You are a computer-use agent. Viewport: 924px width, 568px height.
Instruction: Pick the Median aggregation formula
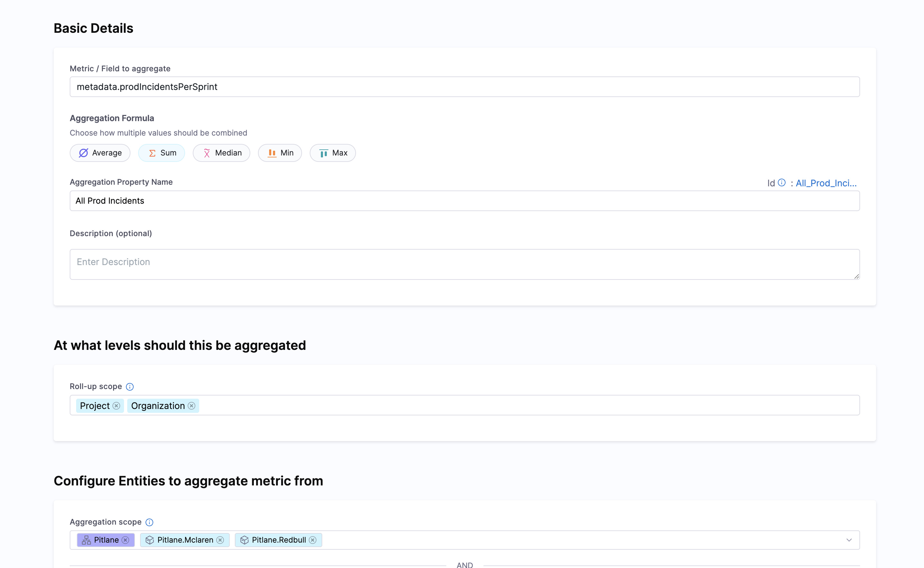click(222, 153)
